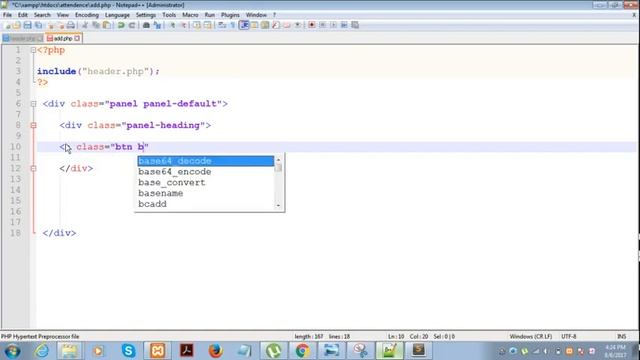Collapse the fold marker on line 8
Screen dimensions: 640x360
coord(33,125)
